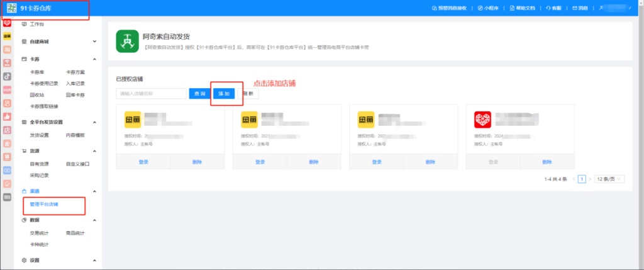Open 交易统计 in the sidebar
Image resolution: width=644 pixels, height=270 pixels.
(x=40, y=233)
